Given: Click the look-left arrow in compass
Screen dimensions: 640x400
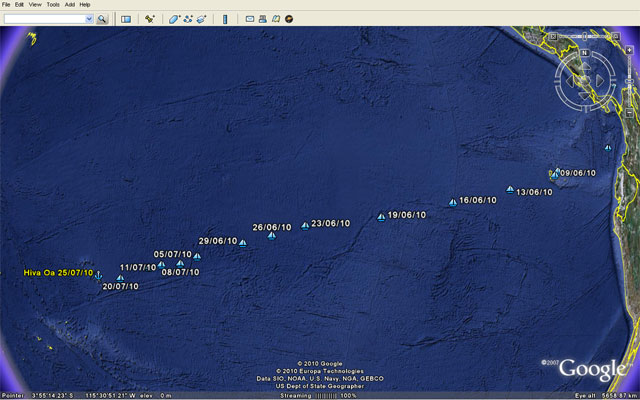Looking at the screenshot, I should [570, 81].
